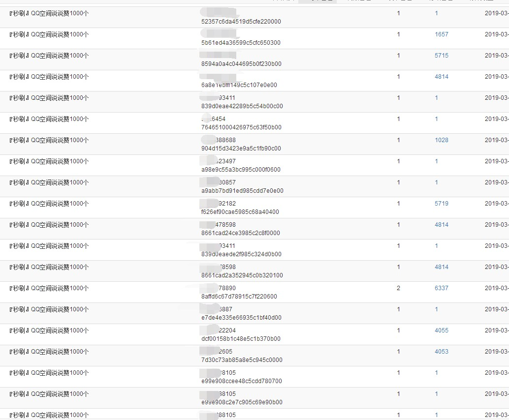Screen dimensions: 509x420
Task: Select the 4053 link
Action: click(441, 352)
